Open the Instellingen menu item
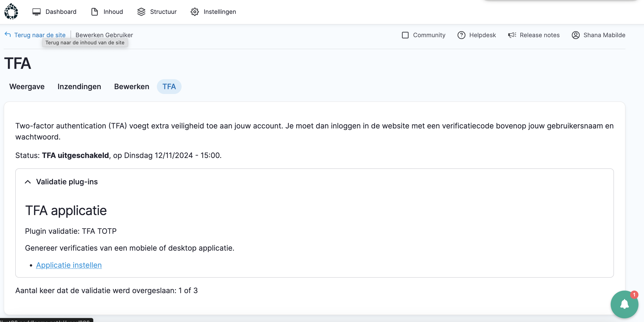Image resolution: width=644 pixels, height=322 pixels. (220, 12)
